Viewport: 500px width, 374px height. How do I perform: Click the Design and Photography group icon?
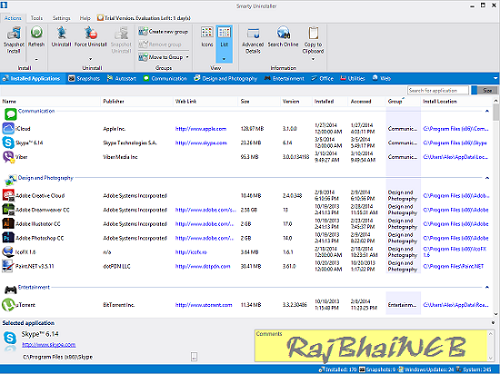[x=11, y=180]
